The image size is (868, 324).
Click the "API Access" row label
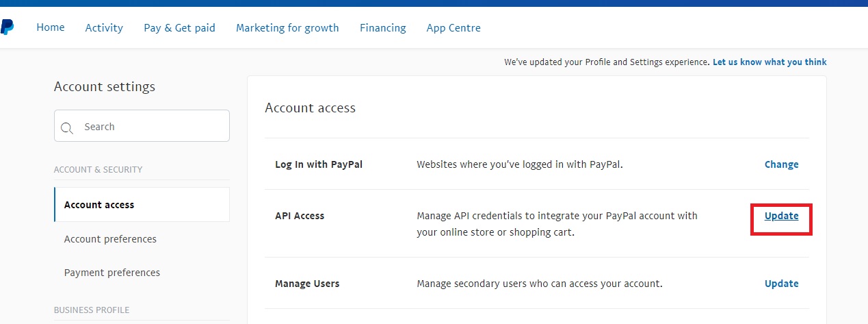300,216
